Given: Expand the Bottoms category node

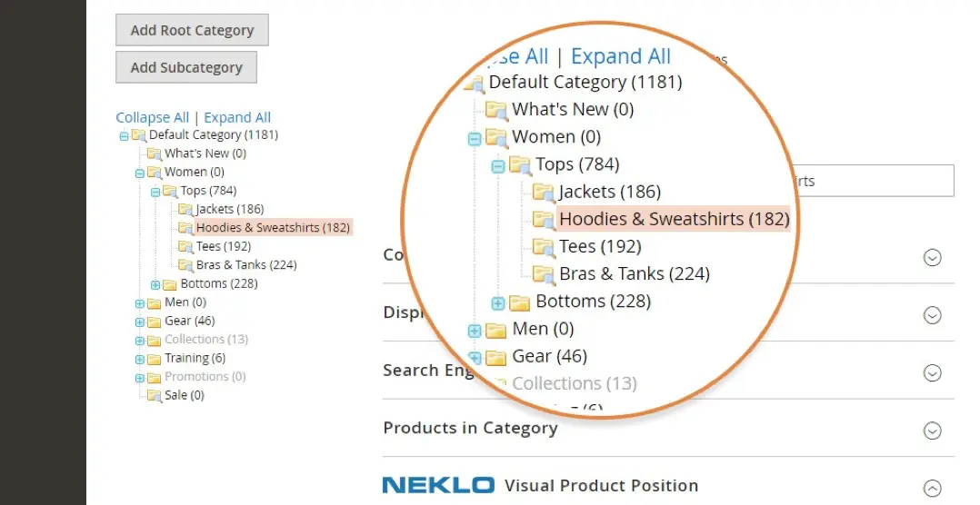Looking at the screenshot, I should 155,284.
